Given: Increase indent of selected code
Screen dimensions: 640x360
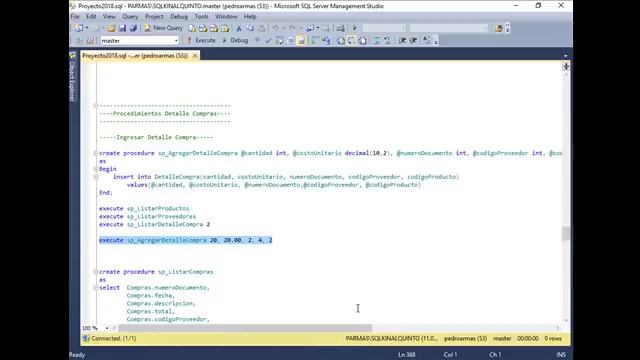Looking at the screenshot, I should (413, 40).
